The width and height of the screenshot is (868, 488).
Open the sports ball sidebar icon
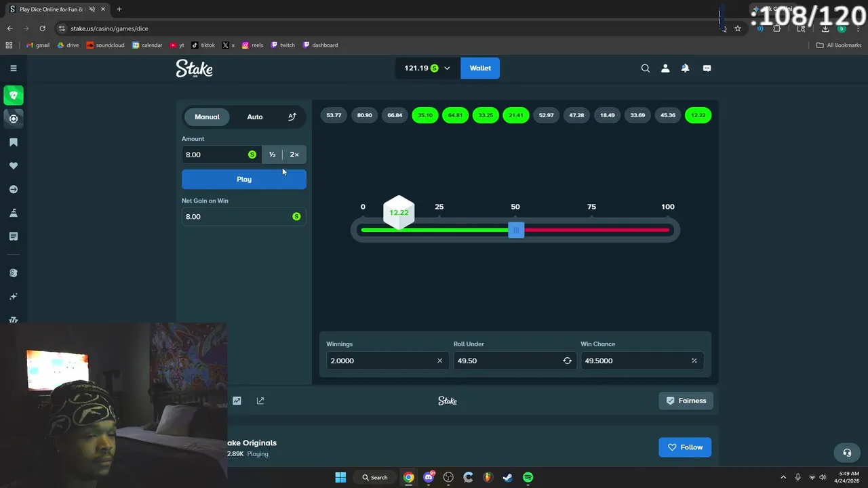(x=14, y=119)
